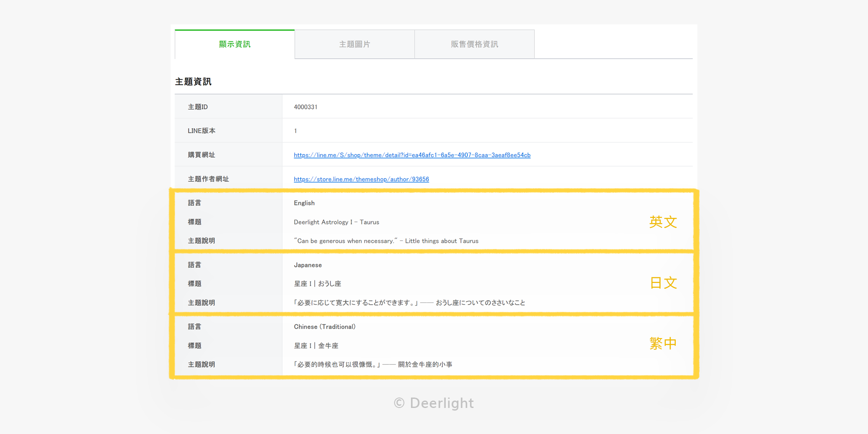The width and height of the screenshot is (868, 434).
Task: Click the LINE version value 1
Action: pyautogui.click(x=296, y=131)
